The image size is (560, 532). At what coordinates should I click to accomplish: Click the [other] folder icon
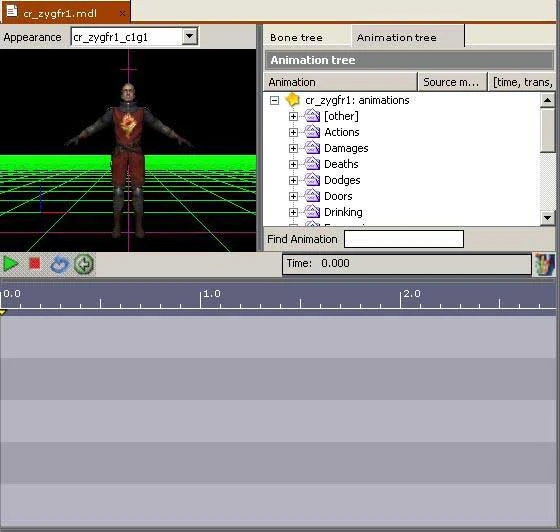pyautogui.click(x=312, y=116)
